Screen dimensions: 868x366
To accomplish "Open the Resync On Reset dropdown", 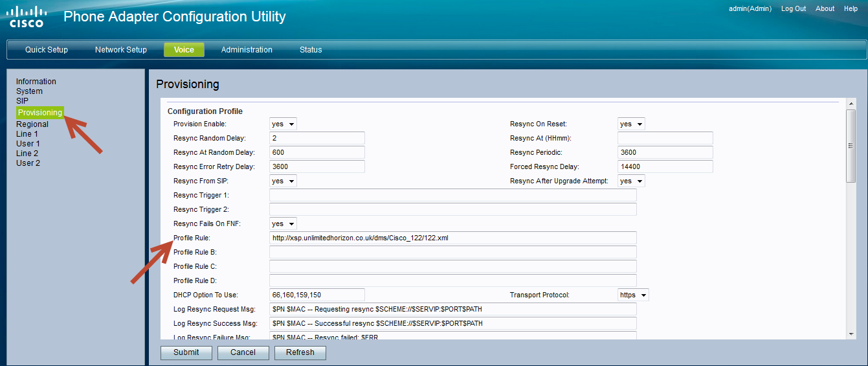I will click(631, 124).
